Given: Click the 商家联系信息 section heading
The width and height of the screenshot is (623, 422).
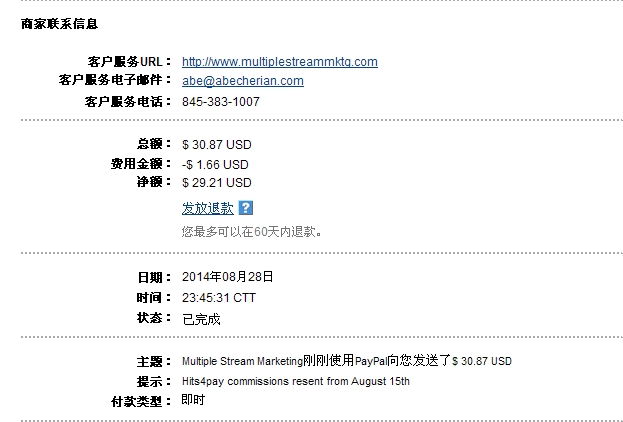Looking at the screenshot, I should [60, 24].
